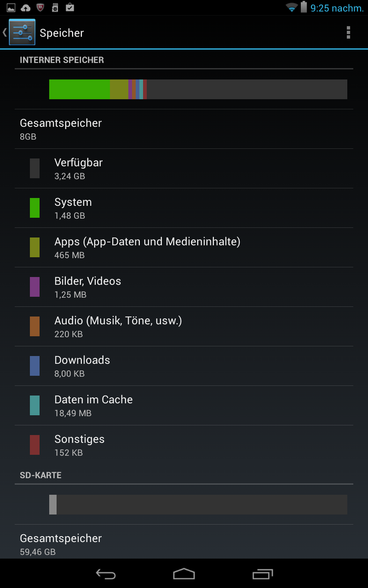The width and height of the screenshot is (368, 588).
Task: Tap the Android back navigation button
Action: click(105, 574)
